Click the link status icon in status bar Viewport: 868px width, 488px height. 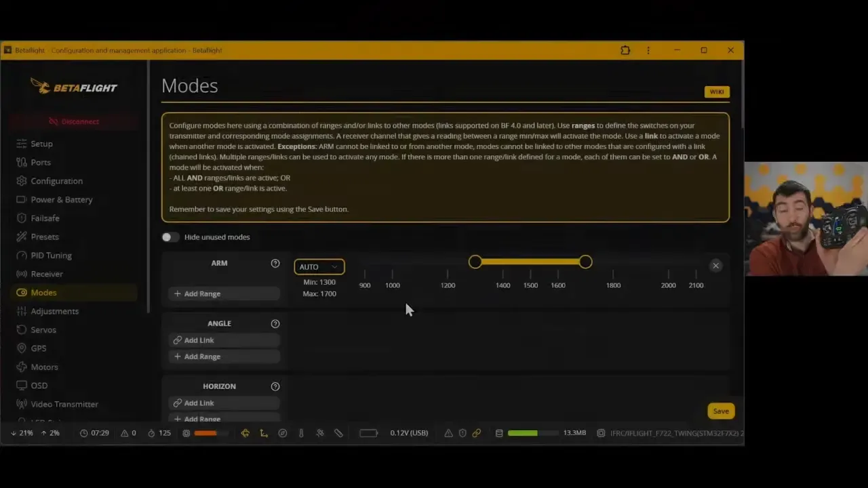tap(477, 433)
